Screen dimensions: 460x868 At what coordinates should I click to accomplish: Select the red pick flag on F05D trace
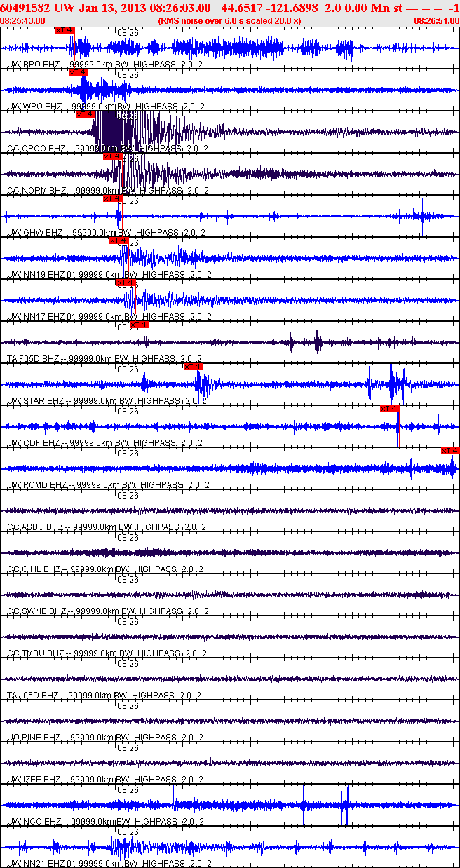coord(140,325)
